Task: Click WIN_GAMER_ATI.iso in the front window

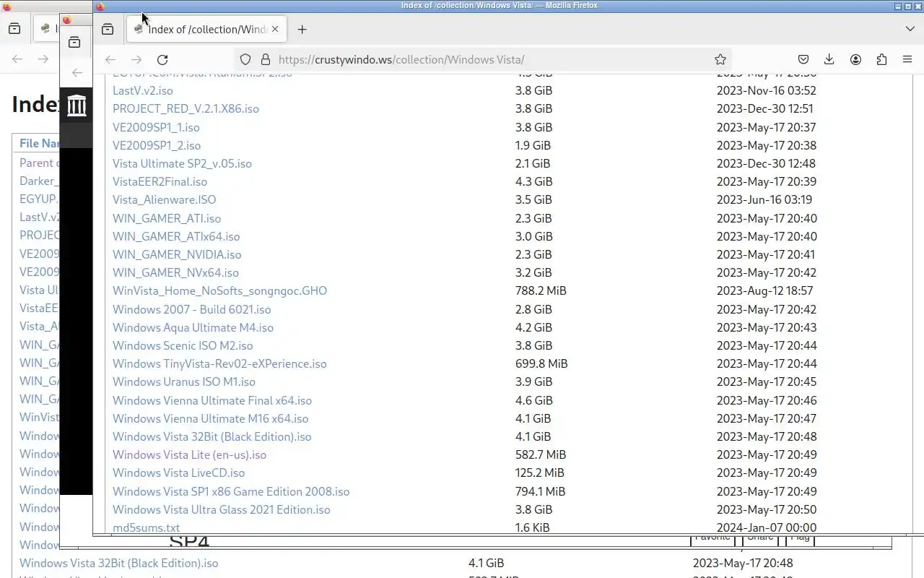Action: coord(167,218)
